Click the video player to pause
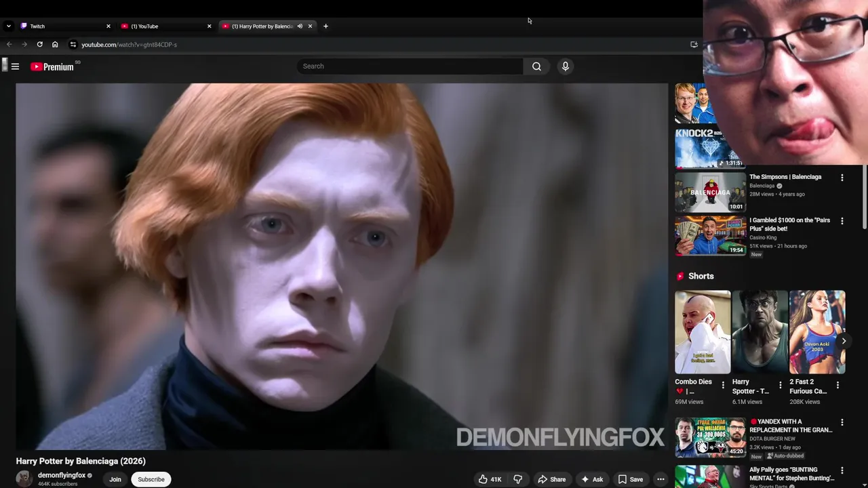The height and width of the screenshot is (488, 868). [x=342, y=266]
